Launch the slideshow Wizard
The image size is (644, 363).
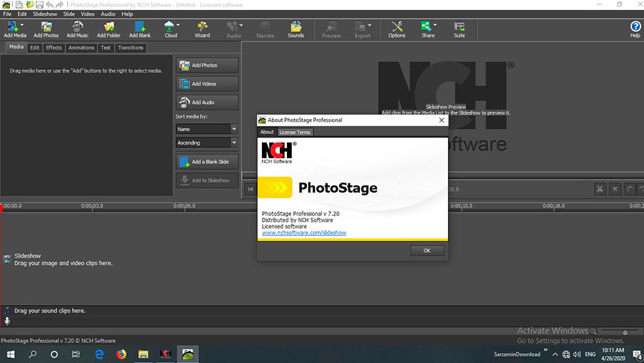point(202,29)
